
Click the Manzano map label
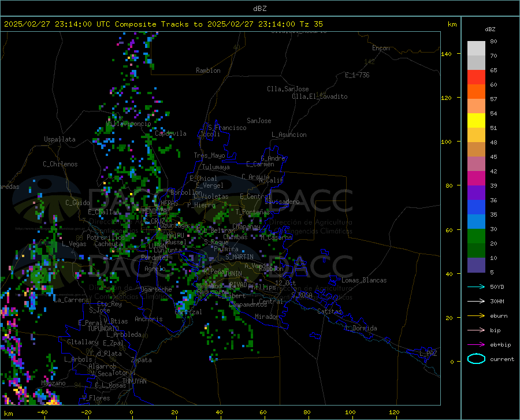[53, 383]
